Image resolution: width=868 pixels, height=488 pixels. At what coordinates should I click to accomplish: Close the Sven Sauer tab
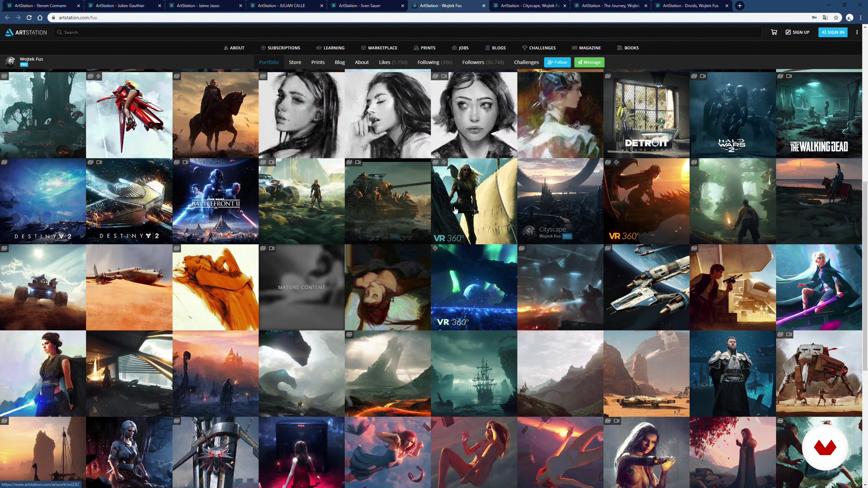[x=403, y=6]
